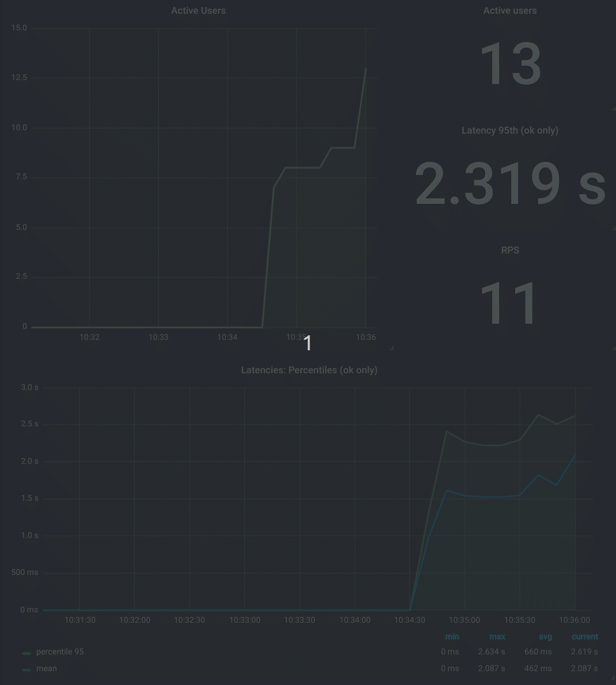Click the 500 ms y-axis label in Latencies graph
Image resolution: width=616 pixels, height=685 pixels.
25,572
